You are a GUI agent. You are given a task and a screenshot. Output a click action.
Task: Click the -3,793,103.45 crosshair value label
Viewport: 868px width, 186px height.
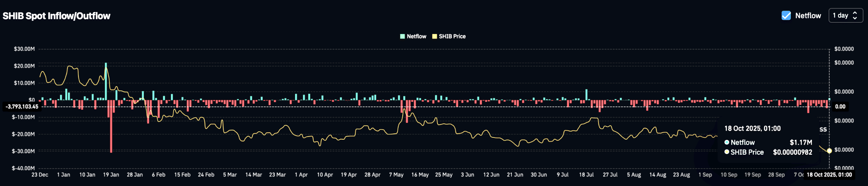(x=22, y=107)
